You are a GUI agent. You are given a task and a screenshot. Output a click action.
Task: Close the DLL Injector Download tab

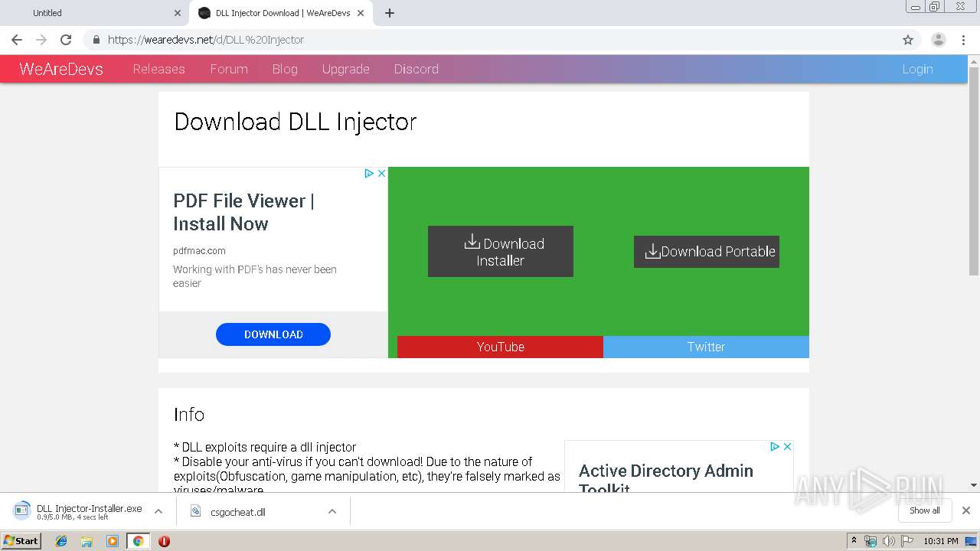[x=361, y=13]
